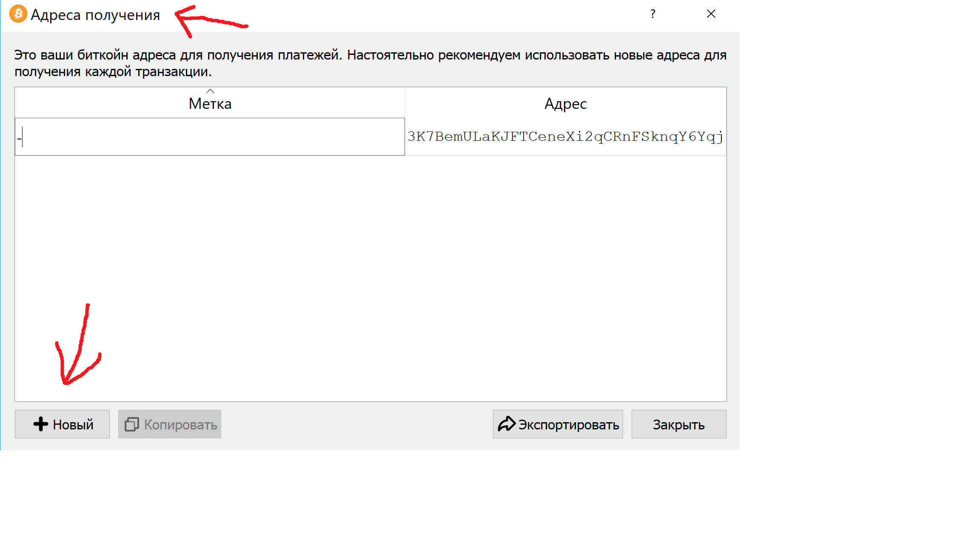Screen dimensions: 980x551
Task: Select address 3K7BemULaKJFTCeneXi2qCRnFSknqY6Yqj
Action: [565, 136]
